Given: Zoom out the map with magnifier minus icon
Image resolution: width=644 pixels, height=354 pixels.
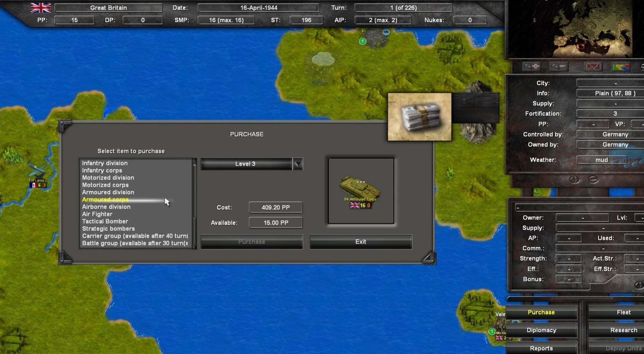Looking at the screenshot, I should 559,67.
